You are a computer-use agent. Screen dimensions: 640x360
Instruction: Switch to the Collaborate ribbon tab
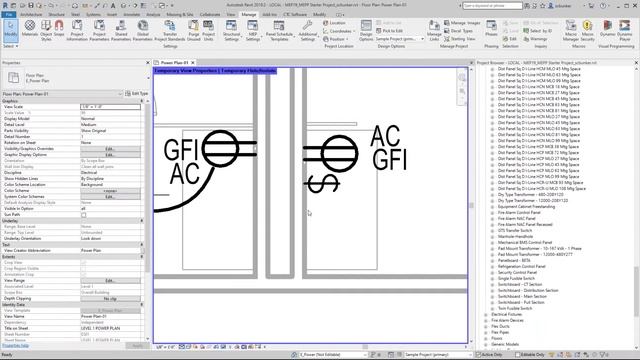pyautogui.click(x=210, y=14)
